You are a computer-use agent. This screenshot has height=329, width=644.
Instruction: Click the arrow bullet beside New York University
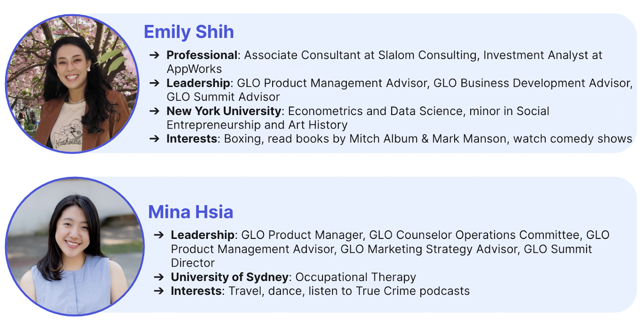point(155,111)
